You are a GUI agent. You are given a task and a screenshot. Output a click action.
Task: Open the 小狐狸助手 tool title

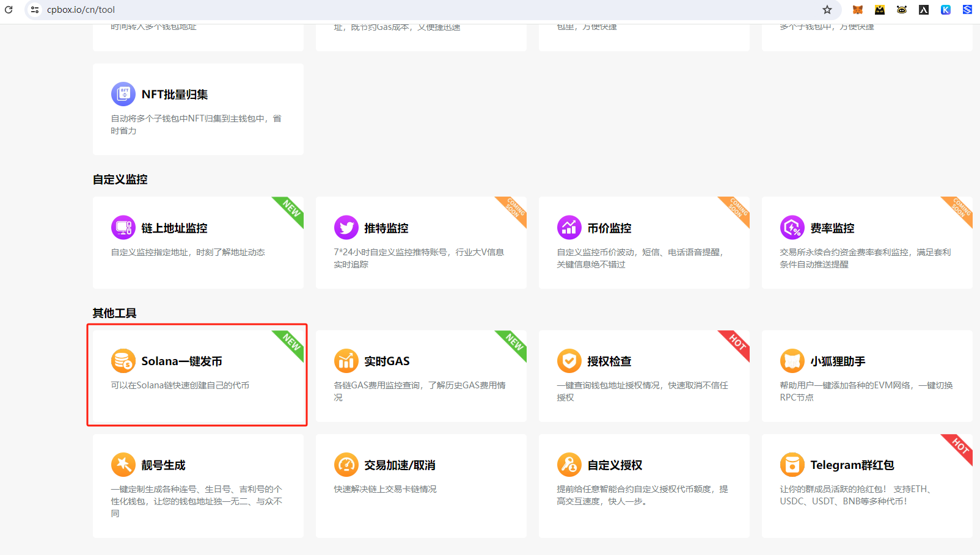838,361
